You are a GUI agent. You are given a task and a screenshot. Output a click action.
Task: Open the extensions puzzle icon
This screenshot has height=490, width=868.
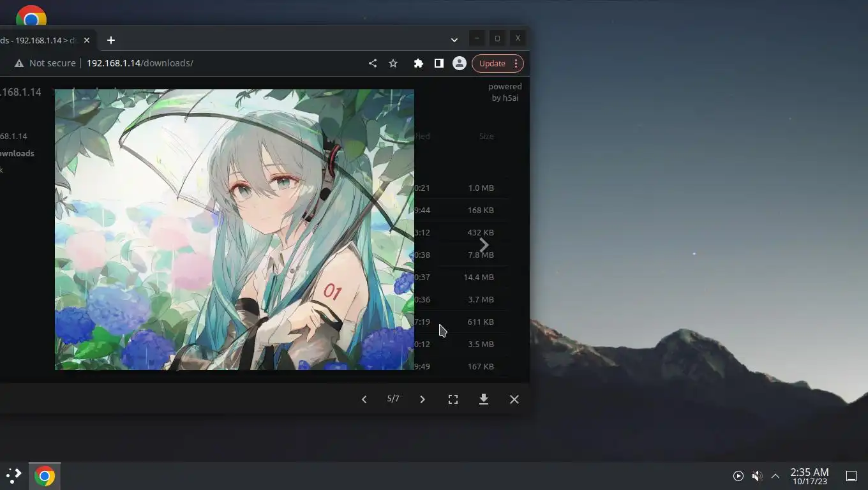pos(419,63)
